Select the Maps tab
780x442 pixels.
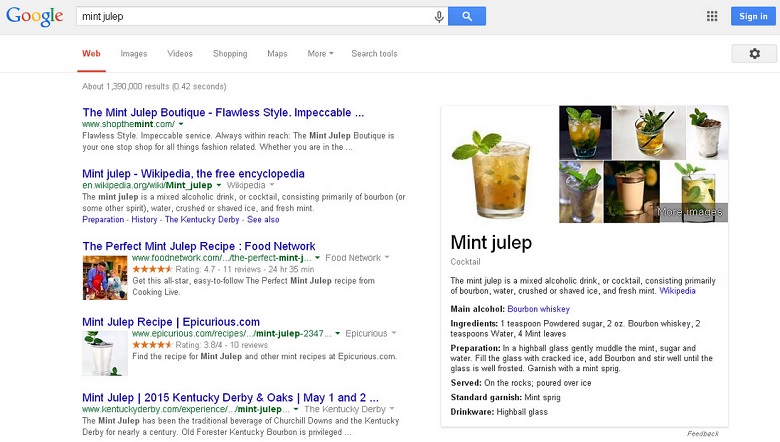[277, 54]
